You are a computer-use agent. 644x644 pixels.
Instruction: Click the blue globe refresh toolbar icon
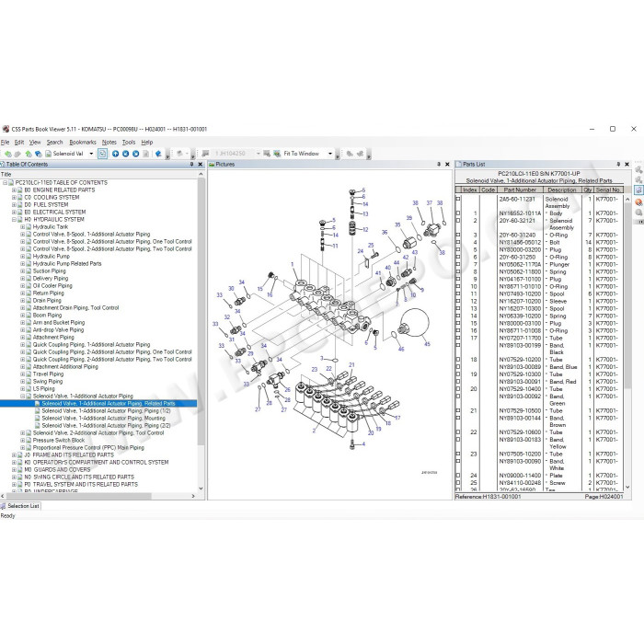pos(39,154)
